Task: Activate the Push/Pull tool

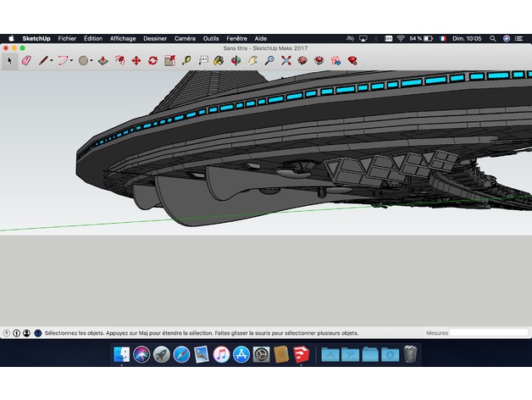Action: click(x=103, y=61)
